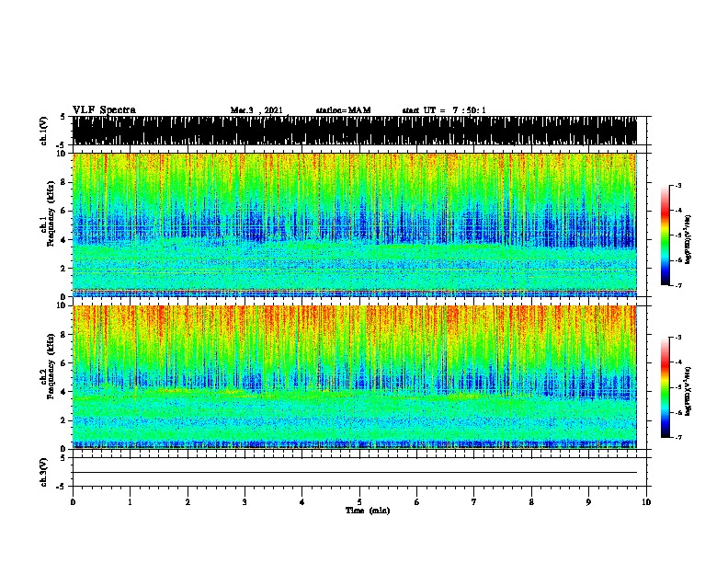Click time axis tick label "10" at the bottom right

pyautogui.click(x=646, y=502)
